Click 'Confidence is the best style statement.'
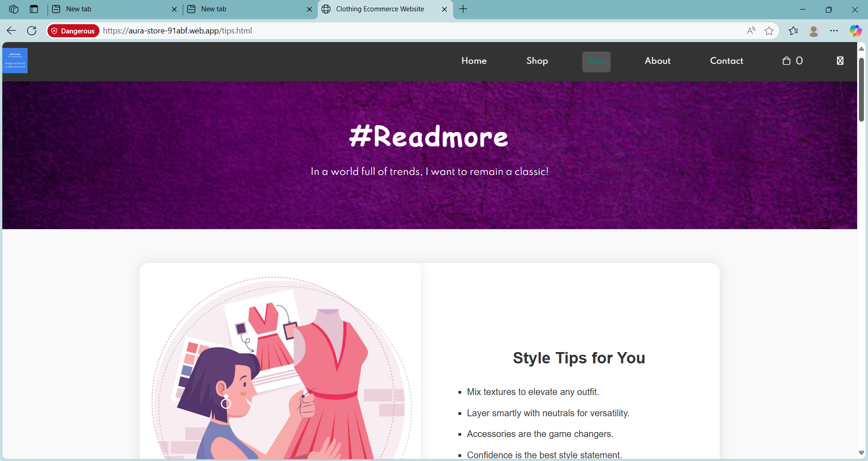868x461 pixels. point(544,455)
